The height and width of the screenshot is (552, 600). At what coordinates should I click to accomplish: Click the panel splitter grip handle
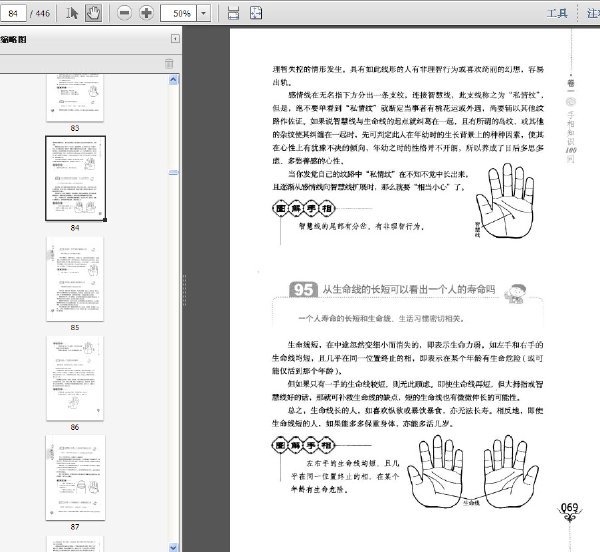184,290
